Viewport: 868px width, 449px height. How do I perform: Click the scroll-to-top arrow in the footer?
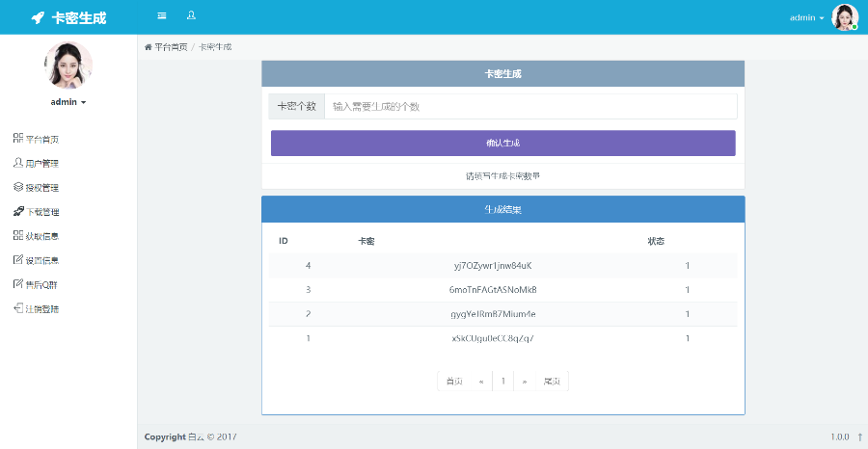[859, 436]
